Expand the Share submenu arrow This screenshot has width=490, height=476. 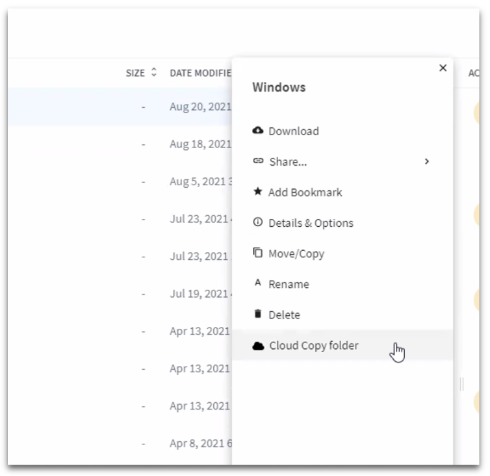(x=427, y=162)
